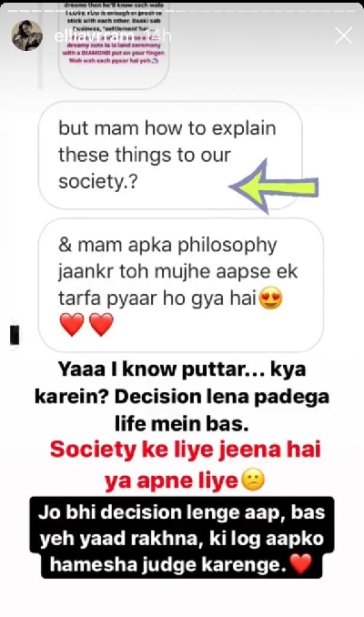Tap the second red heart in the reply box
Viewport: 364px width, 617px height.
pyautogui.click(x=102, y=325)
